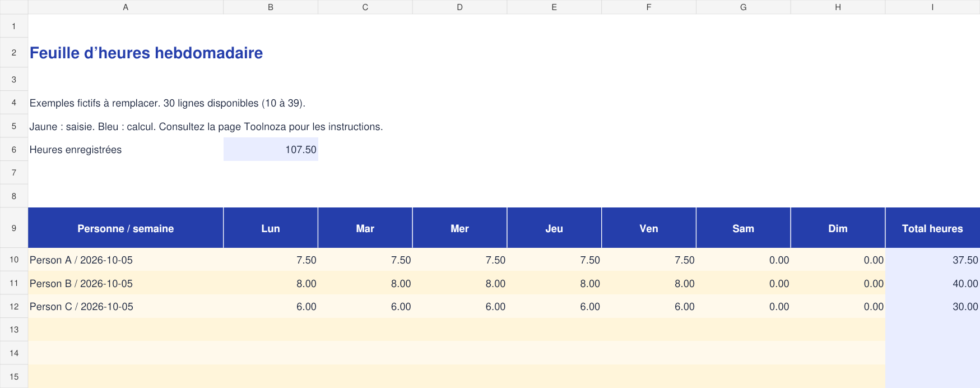Viewport: 980px width, 388px height.
Task: Select the 'Jaune : saisie. Bleu : calcul' instruction line
Action: click(x=206, y=127)
